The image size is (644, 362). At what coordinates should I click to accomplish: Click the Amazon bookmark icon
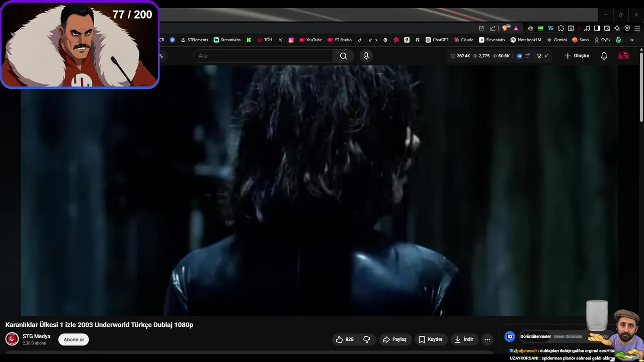(407, 40)
